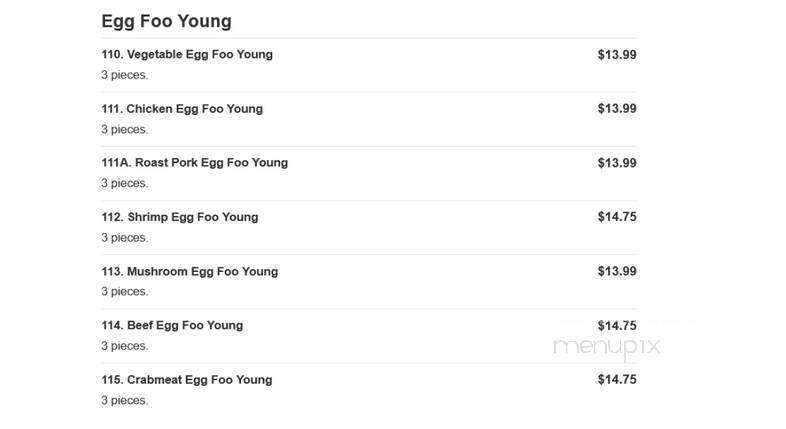The image size is (786, 429).
Task: Tap the Roast Pork Egg Foo Young price
Action: (x=616, y=163)
